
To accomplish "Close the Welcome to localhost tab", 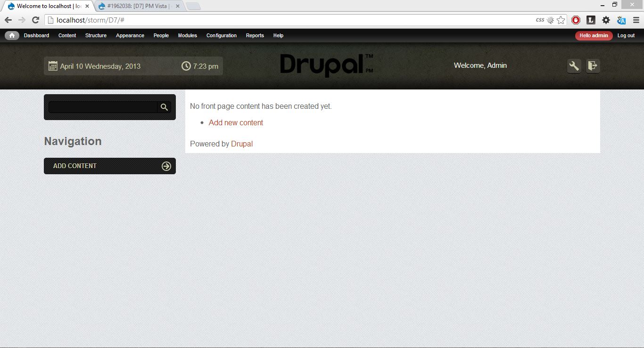I will 87,6.
